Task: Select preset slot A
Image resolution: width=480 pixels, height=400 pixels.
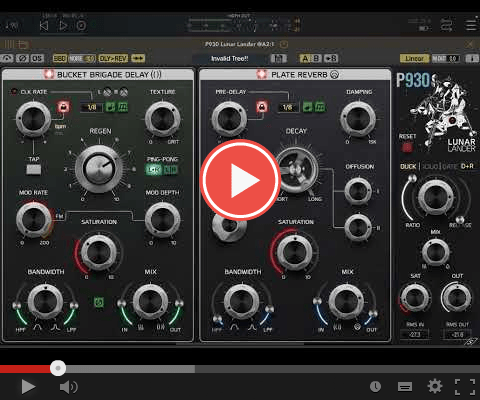Action: pos(305,59)
